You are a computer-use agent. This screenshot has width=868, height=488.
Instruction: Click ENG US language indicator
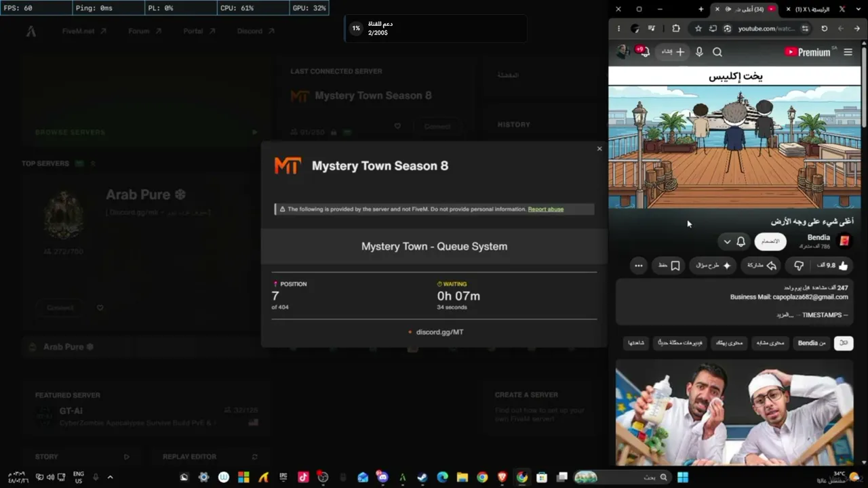pyautogui.click(x=79, y=477)
